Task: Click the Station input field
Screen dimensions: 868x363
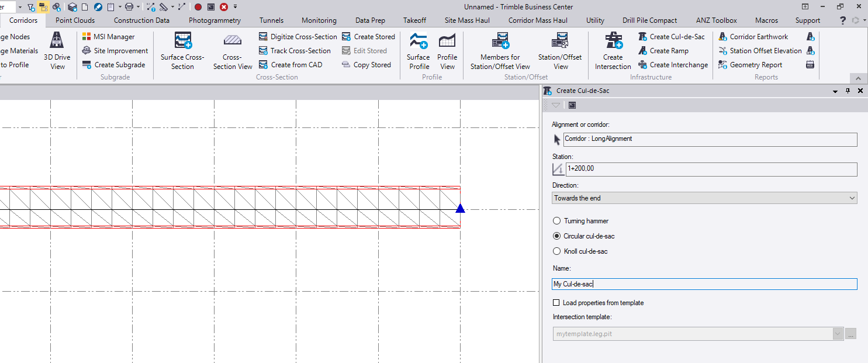Action: [711, 170]
